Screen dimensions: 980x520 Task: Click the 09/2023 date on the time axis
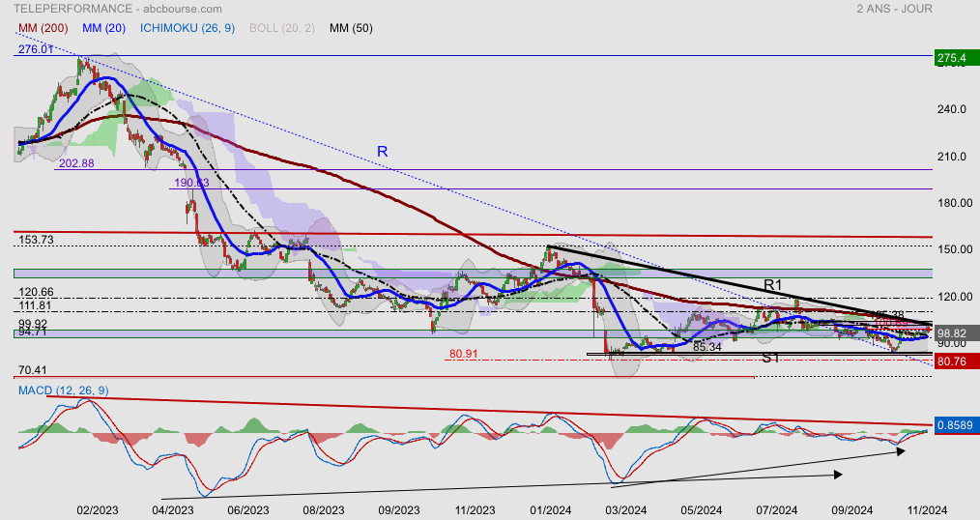pyautogui.click(x=399, y=510)
